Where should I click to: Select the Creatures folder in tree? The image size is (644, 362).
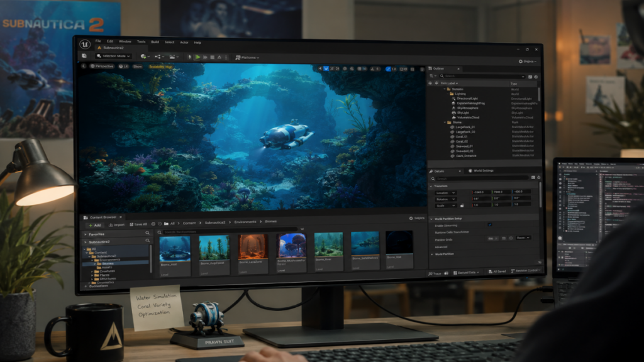(x=107, y=271)
